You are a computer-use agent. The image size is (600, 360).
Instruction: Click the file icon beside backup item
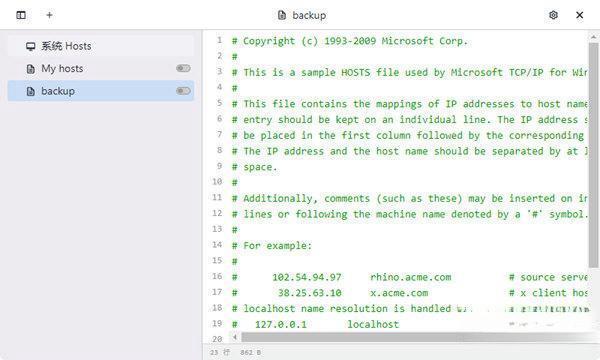pyautogui.click(x=31, y=91)
